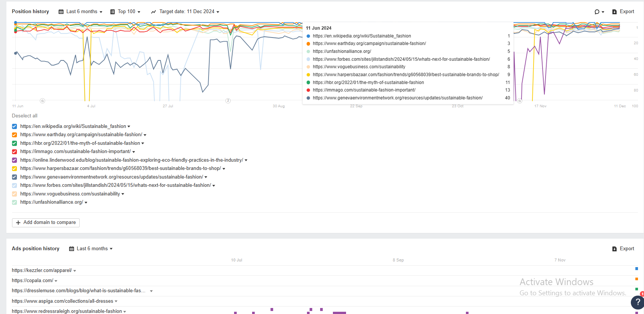Open the help question mark bubble
The height and width of the screenshot is (314, 644).
638,302
